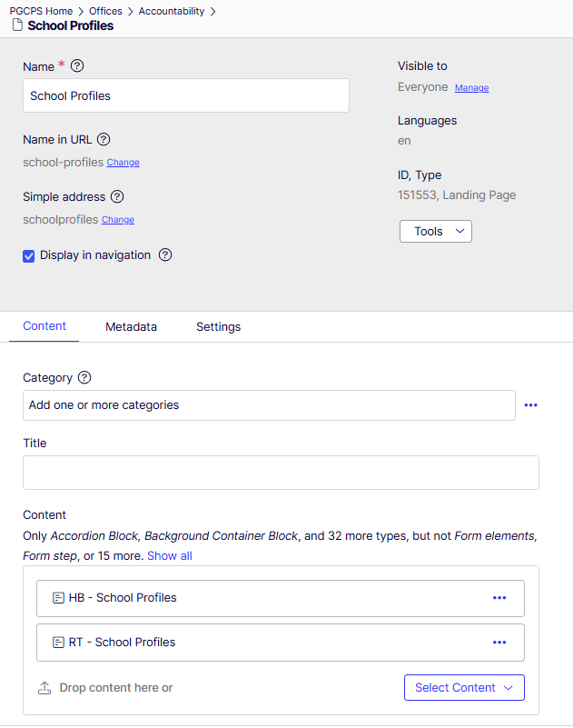Click Change link for Name in URL
Viewport: 573px width, 728px height.
(x=123, y=163)
